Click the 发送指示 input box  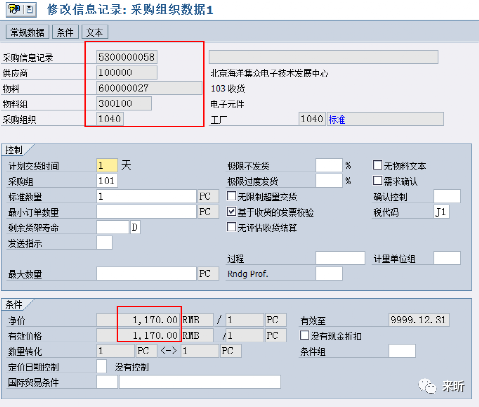click(104, 243)
